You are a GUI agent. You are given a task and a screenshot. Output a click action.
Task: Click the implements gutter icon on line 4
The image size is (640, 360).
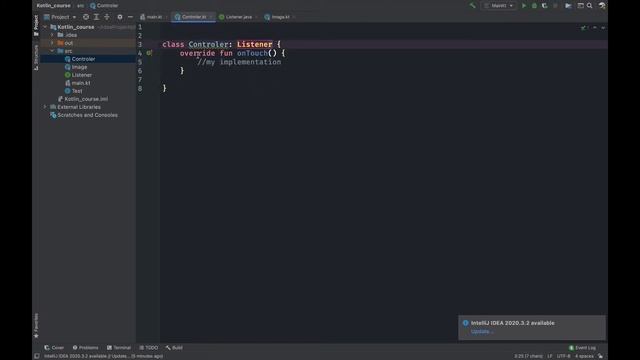(149, 53)
